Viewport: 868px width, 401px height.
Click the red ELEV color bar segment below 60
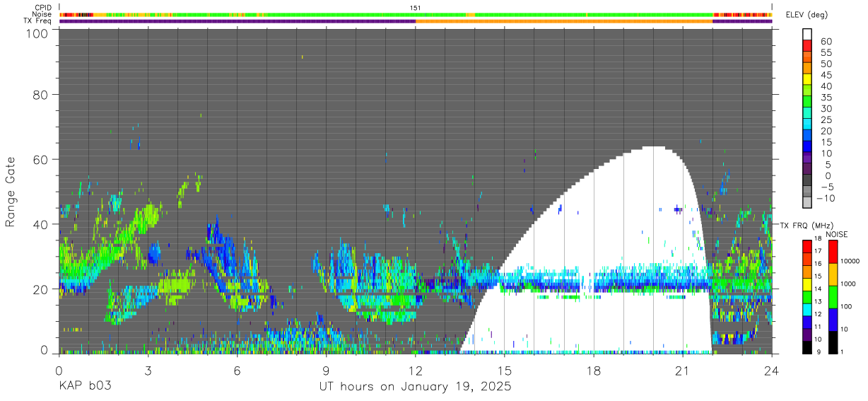(x=807, y=46)
